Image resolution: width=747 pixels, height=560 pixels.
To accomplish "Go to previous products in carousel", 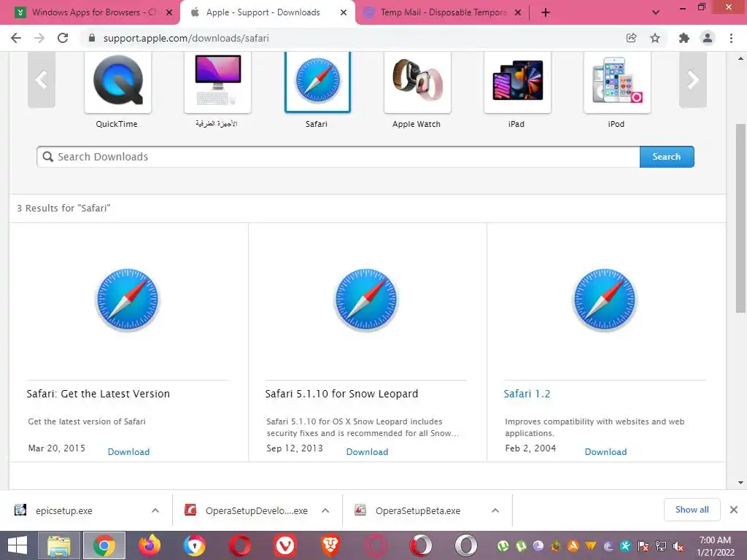I will pos(42,79).
